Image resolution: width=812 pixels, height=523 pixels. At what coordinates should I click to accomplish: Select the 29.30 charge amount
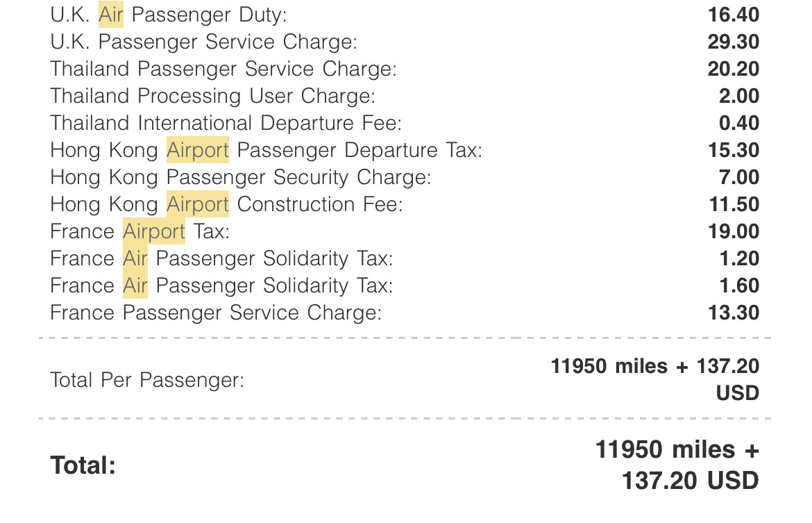click(x=734, y=42)
